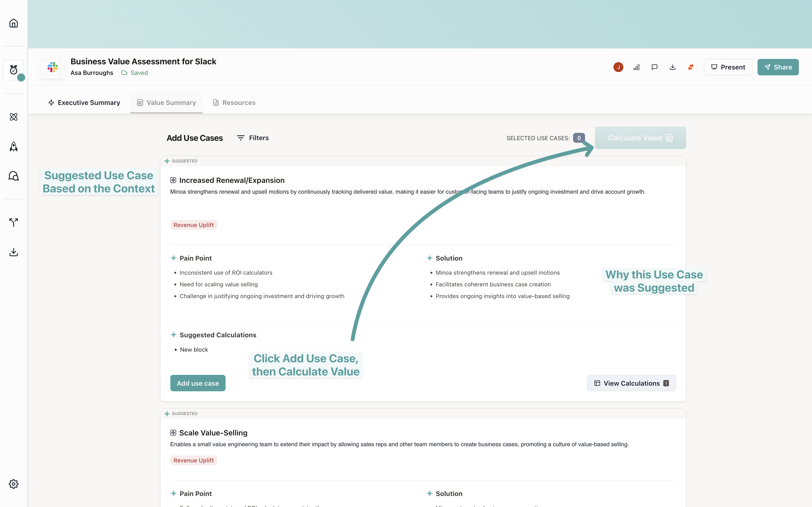This screenshot has height=507, width=812.
Task: Open the home icon in sidebar
Action: pos(13,23)
